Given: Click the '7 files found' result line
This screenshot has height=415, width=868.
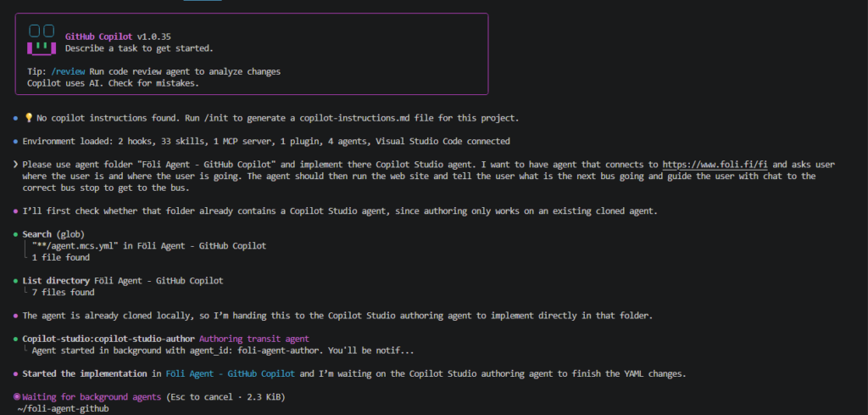Looking at the screenshot, I should (x=63, y=292).
